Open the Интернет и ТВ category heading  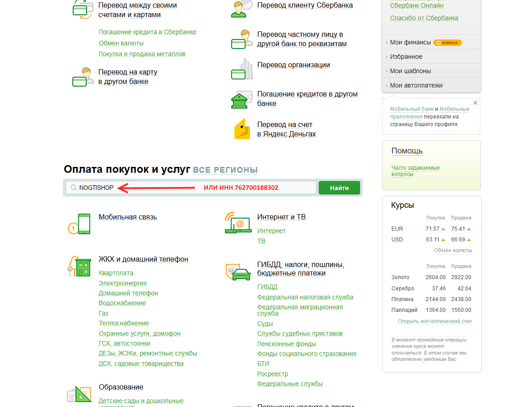[281, 217]
